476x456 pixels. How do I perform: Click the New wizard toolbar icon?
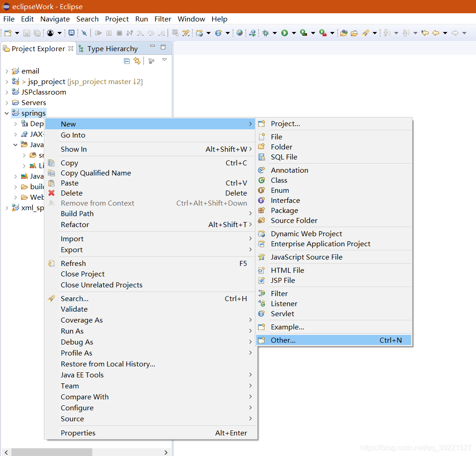pyautogui.click(x=8, y=33)
